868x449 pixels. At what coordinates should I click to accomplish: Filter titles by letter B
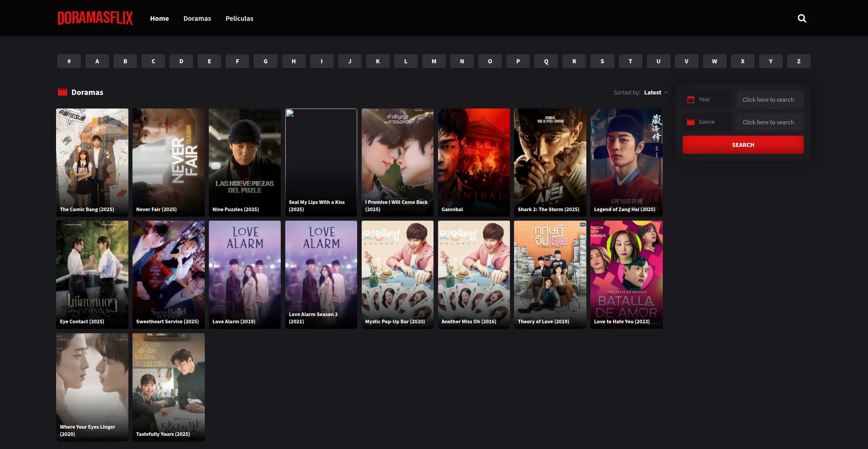click(125, 61)
